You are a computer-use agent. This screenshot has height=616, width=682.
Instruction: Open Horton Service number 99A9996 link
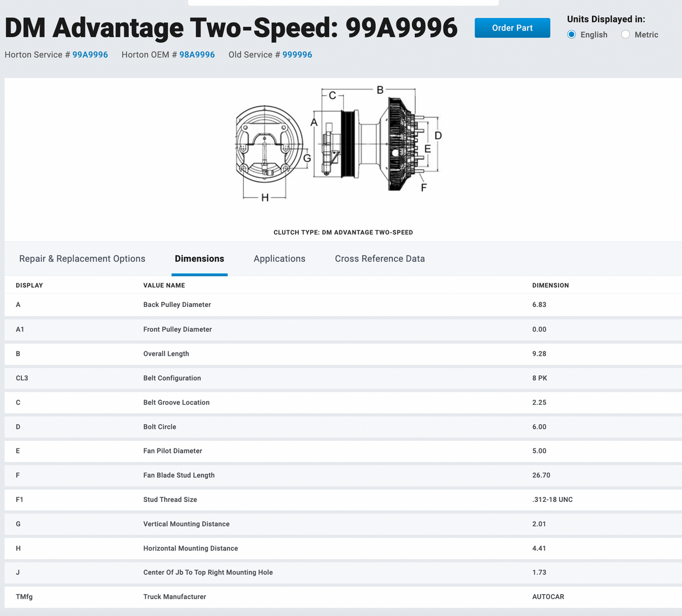pos(90,55)
